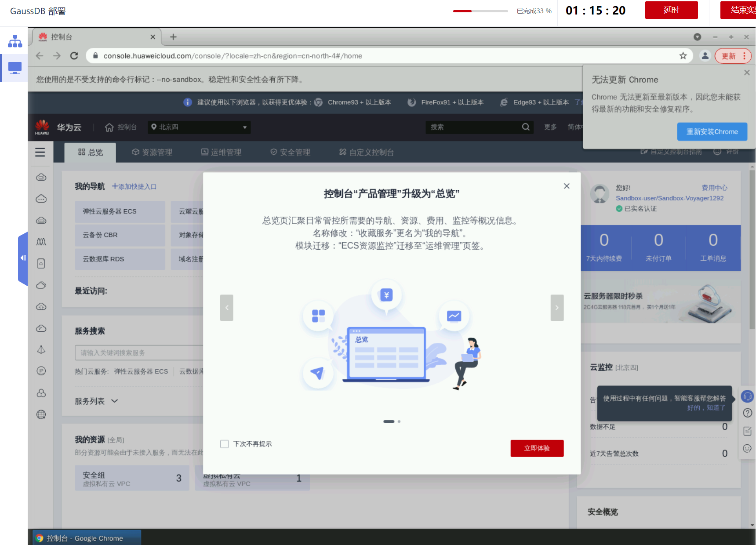Dismiss the 无法更新 Chrome popup
Screen dimensions: 756x545
tap(747, 73)
